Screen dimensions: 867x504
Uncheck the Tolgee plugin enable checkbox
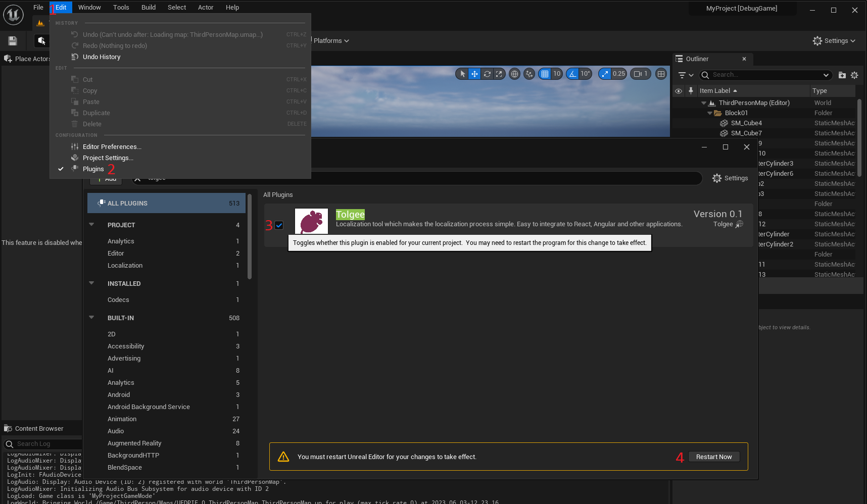[279, 225]
